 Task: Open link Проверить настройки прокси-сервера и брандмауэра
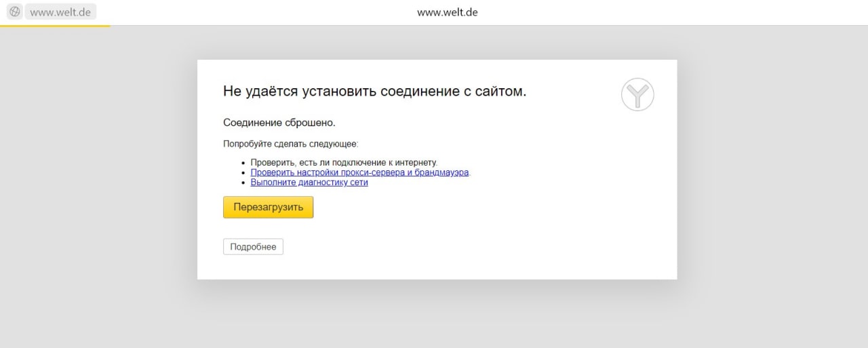[360, 172]
